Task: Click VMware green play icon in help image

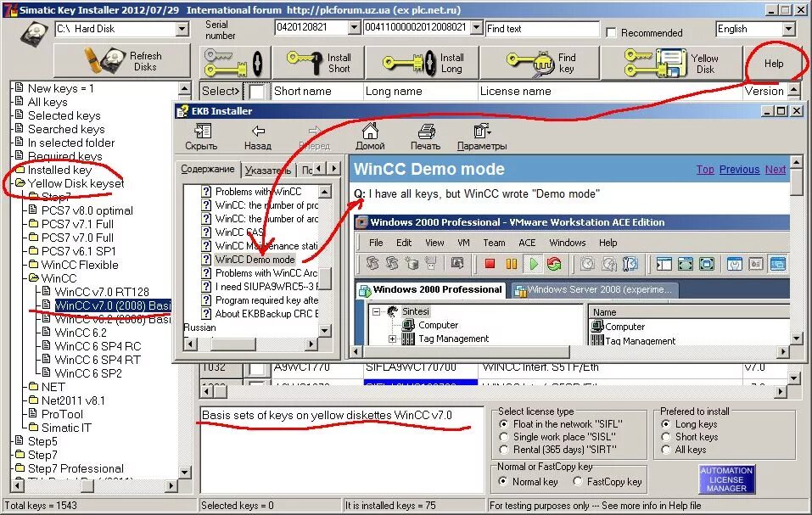Action: [534, 264]
